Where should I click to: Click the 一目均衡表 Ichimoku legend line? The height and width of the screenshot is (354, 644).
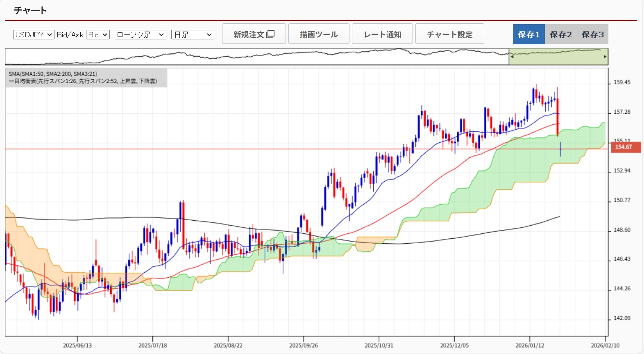pos(83,81)
